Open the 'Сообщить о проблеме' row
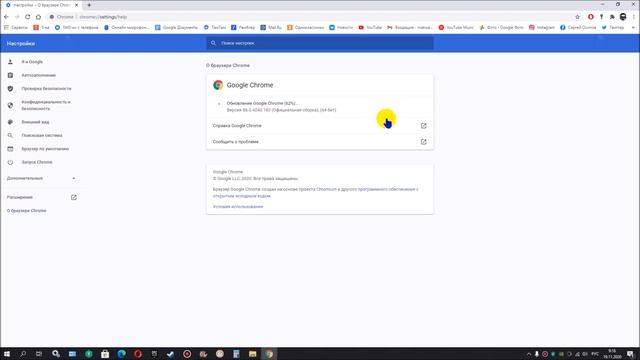This screenshot has width=640, height=360. (x=320, y=142)
